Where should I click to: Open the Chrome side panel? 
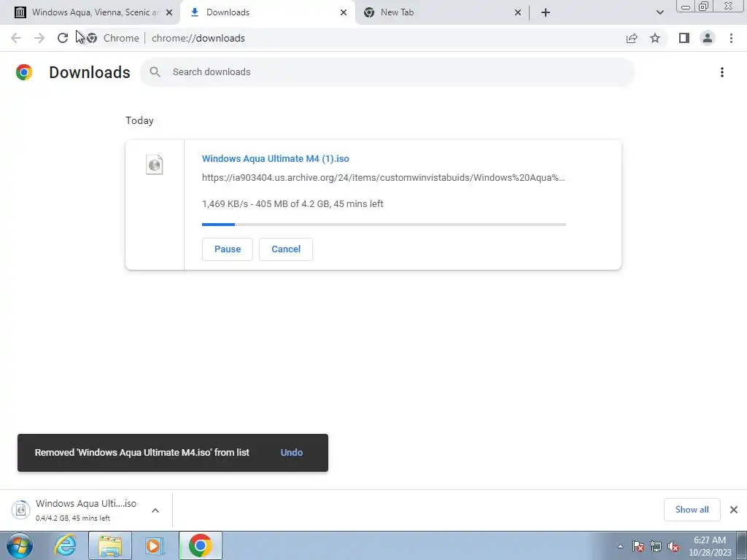(x=684, y=38)
